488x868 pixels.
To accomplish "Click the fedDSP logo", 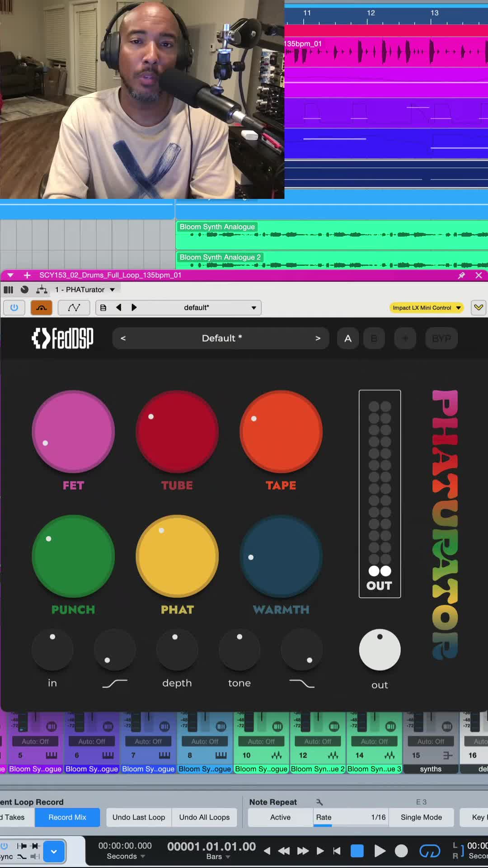I will [62, 338].
